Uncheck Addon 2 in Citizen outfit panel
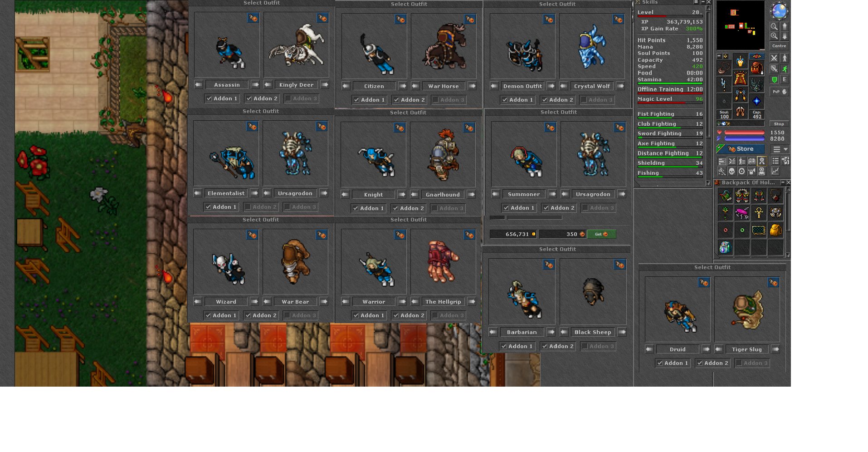 click(396, 100)
